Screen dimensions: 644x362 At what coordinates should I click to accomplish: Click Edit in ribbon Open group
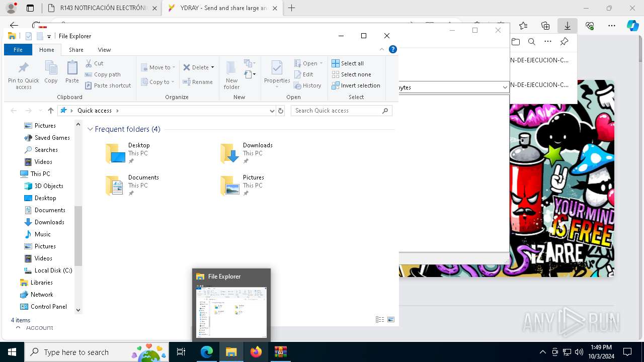click(303, 74)
